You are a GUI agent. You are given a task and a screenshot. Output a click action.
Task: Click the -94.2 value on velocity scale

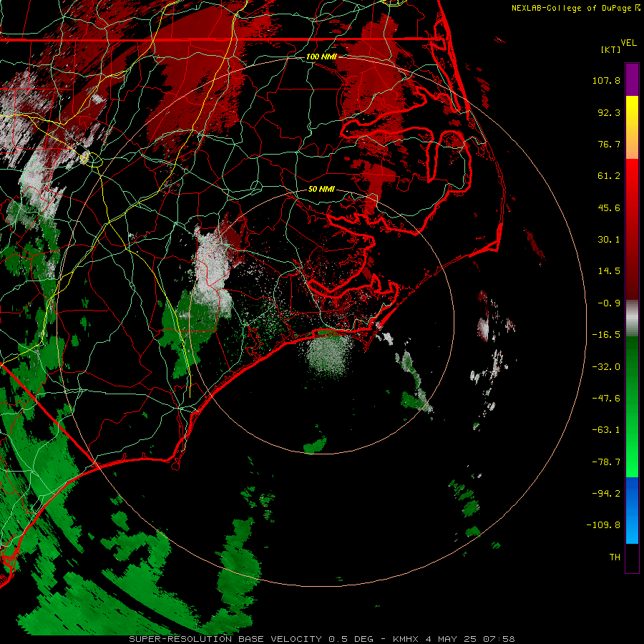(606, 493)
